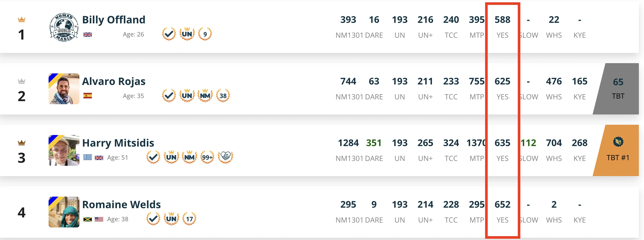Viewport: 644px width, 240px height.
Task: Open Harry Mitsidis's profile name link
Action: click(118, 143)
